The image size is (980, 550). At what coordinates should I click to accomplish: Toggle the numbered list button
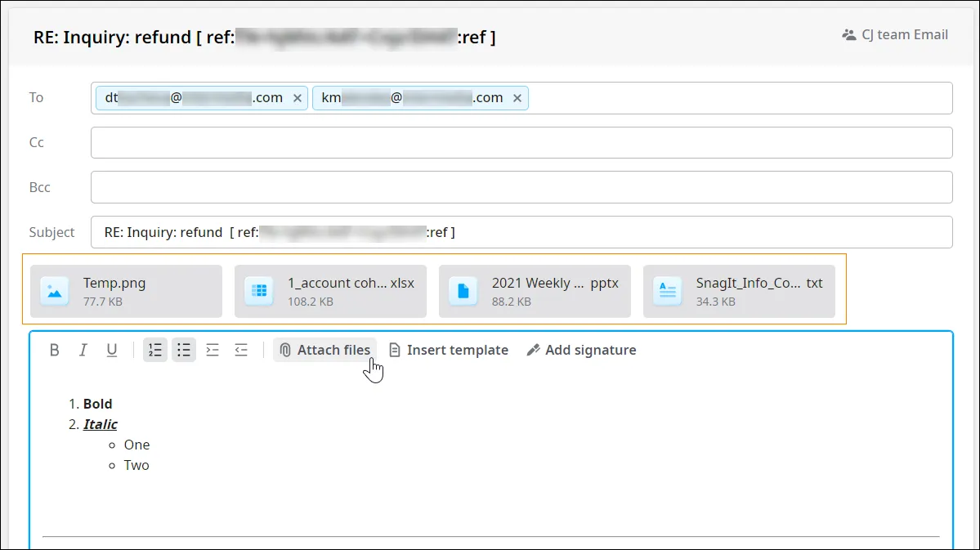coord(155,350)
